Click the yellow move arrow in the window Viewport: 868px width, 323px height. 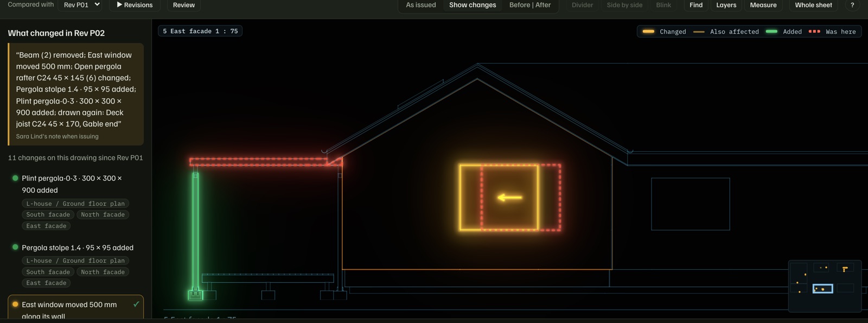point(510,198)
